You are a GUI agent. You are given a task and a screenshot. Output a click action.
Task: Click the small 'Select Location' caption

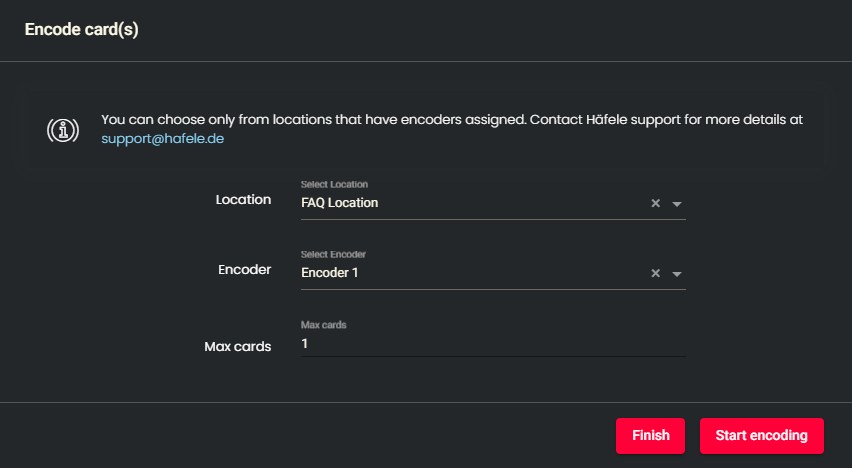coord(334,184)
